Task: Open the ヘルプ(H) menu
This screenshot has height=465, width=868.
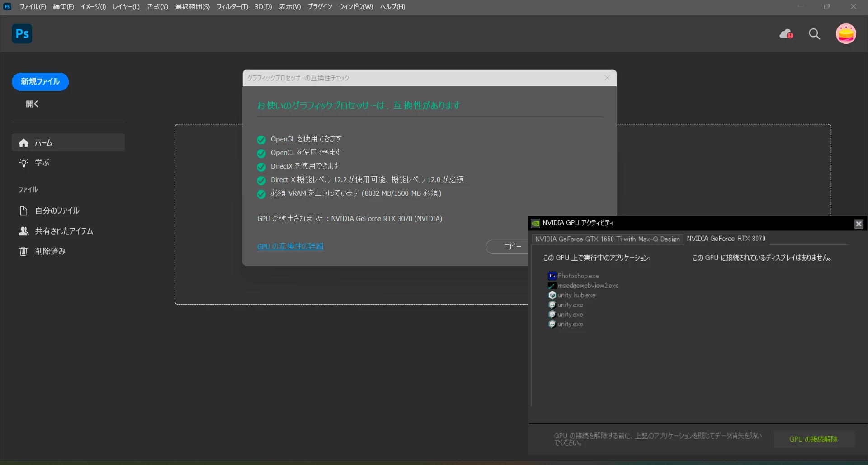Action: click(x=392, y=6)
